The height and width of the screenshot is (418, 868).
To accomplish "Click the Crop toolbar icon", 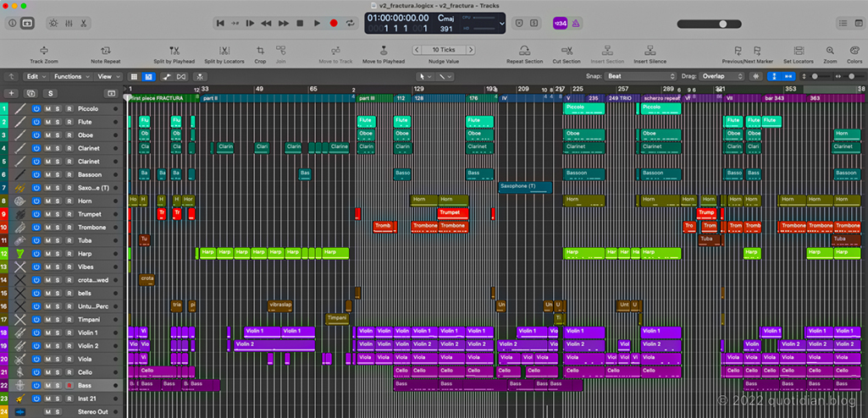I will point(260,50).
